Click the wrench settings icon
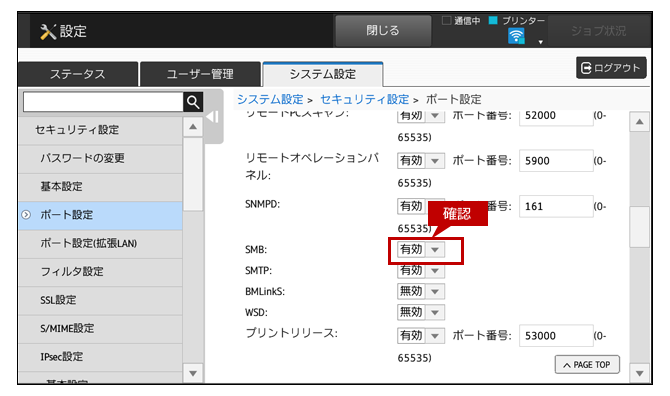Image resolution: width=670 pixels, height=396 pixels. [48, 32]
